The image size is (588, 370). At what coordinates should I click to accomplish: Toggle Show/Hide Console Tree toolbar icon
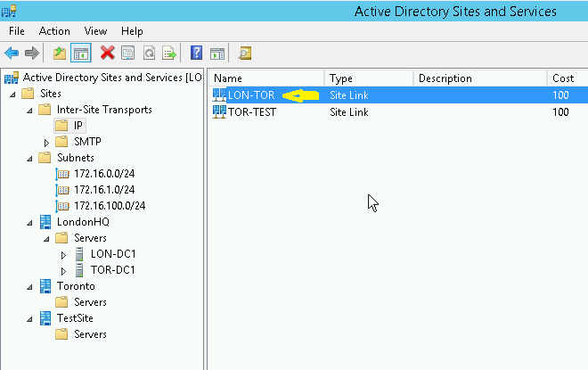[81, 53]
